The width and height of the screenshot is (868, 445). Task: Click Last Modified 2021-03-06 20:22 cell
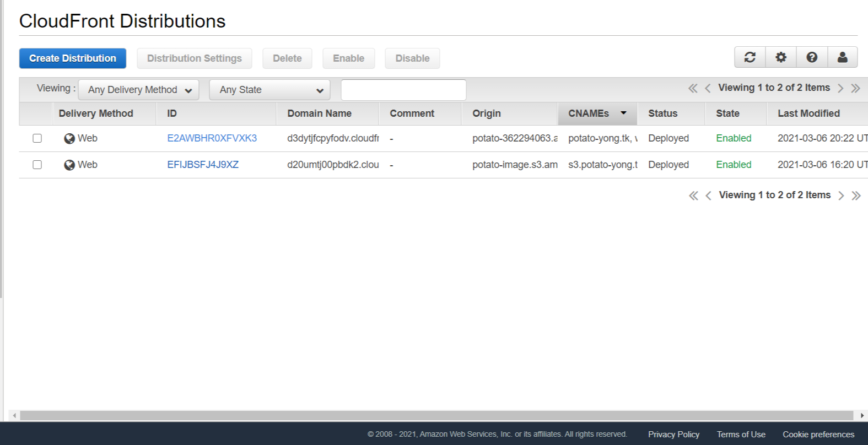[x=822, y=138]
